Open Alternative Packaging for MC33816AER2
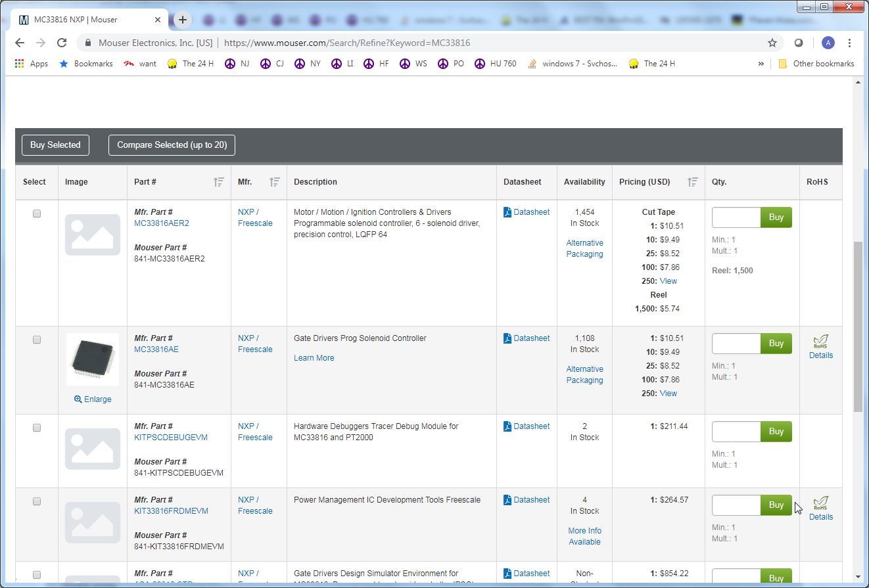This screenshot has height=588, width=869. pos(584,248)
